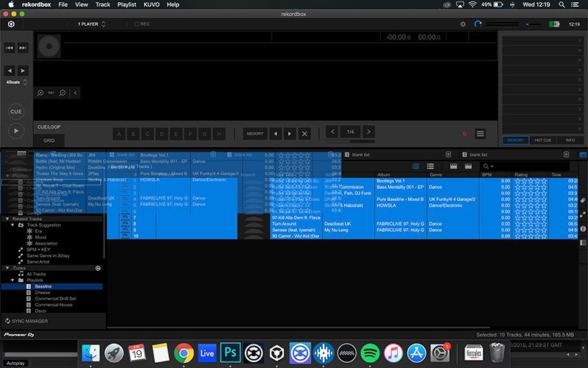This screenshot has height=368, width=588.
Task: Open Photoshop from the Dock
Action: (x=230, y=353)
